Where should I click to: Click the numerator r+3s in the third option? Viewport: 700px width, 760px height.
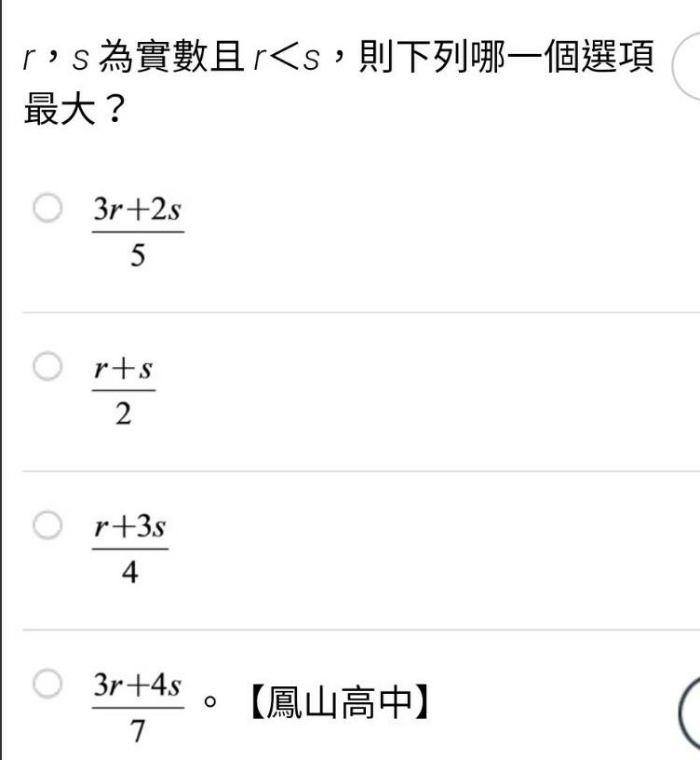tap(130, 526)
